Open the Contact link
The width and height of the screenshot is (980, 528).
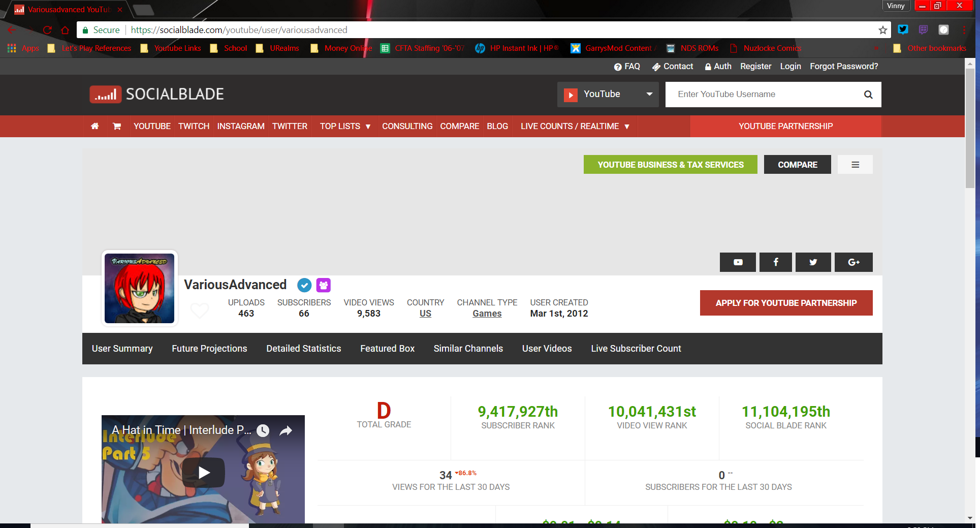pos(673,67)
